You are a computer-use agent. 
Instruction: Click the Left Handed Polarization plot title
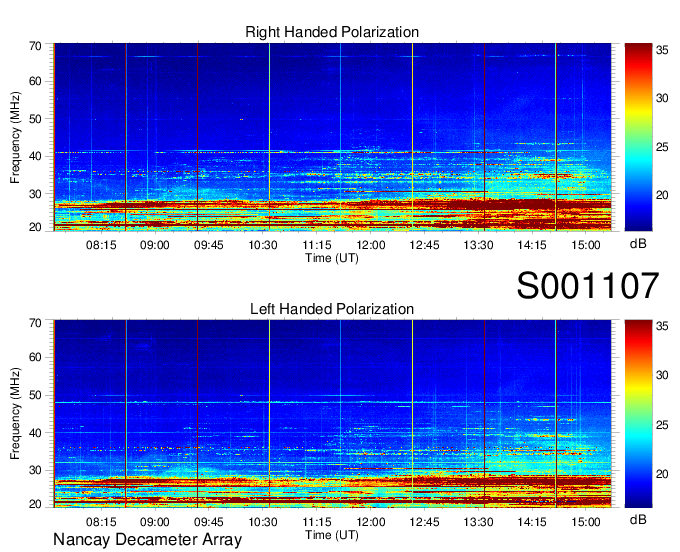(332, 309)
